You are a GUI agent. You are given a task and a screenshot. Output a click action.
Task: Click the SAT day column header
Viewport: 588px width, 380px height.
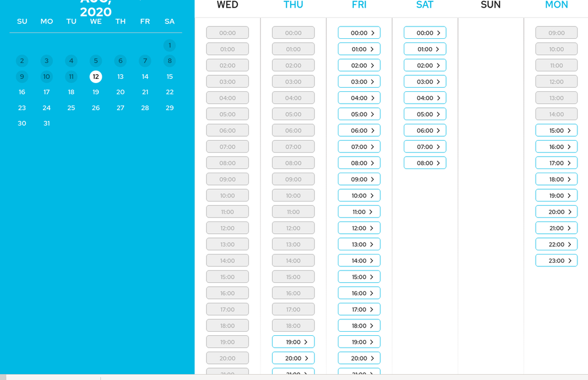tap(424, 5)
